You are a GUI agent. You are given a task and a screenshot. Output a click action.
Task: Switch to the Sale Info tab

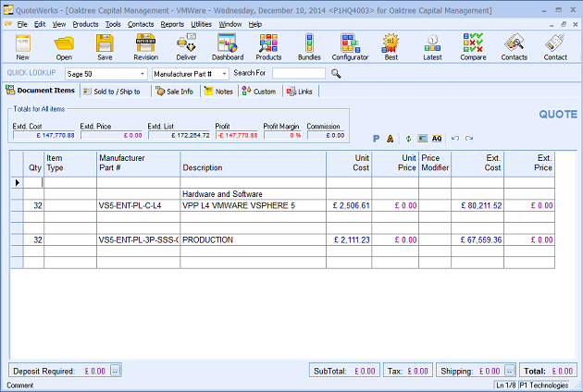(x=174, y=92)
